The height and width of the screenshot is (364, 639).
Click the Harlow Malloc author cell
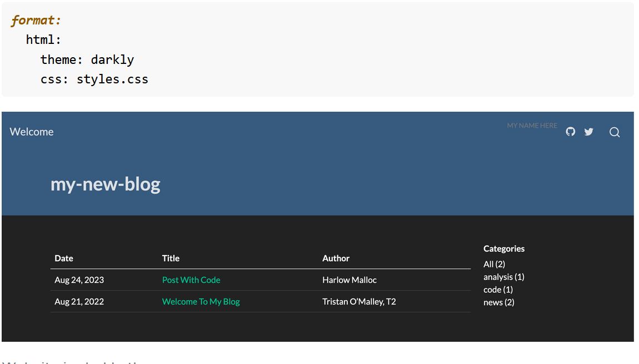coord(349,280)
